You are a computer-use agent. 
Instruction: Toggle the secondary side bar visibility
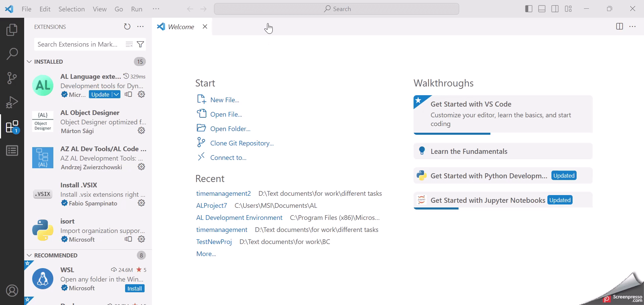555,9
